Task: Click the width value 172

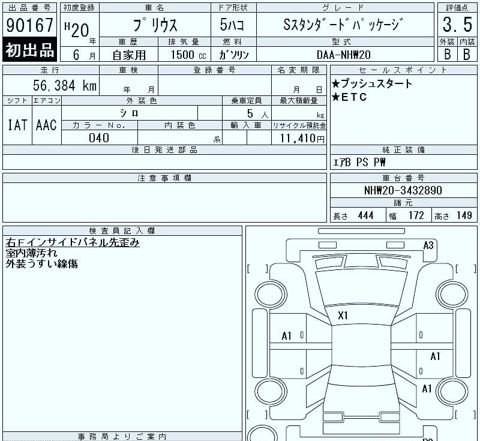Action: pos(416,215)
